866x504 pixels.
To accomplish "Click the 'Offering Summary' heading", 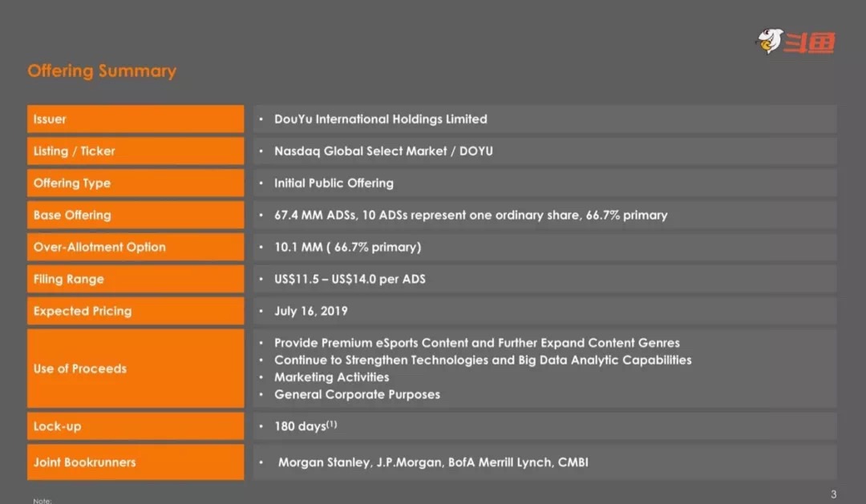I will [x=102, y=71].
